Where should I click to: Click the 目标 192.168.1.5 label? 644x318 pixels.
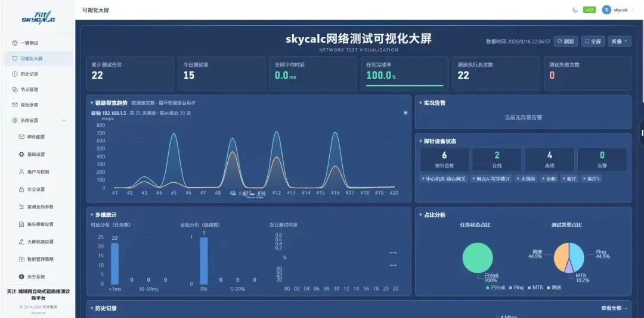click(109, 113)
